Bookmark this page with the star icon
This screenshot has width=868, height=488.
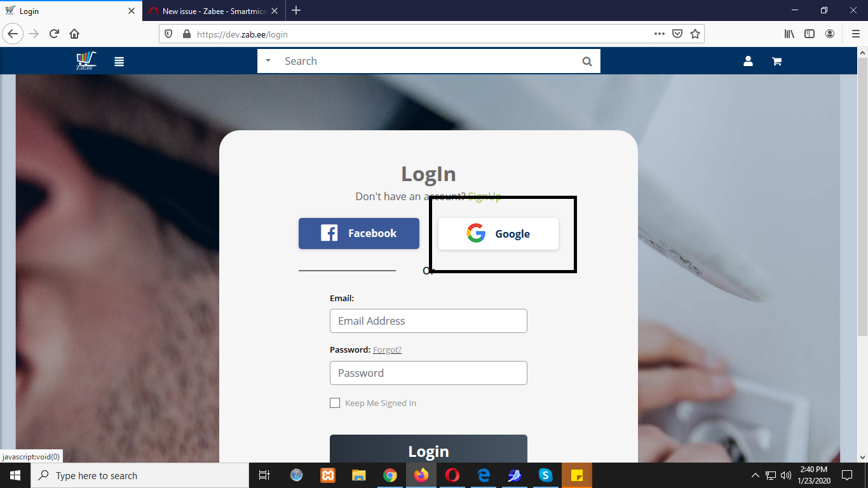pos(695,34)
